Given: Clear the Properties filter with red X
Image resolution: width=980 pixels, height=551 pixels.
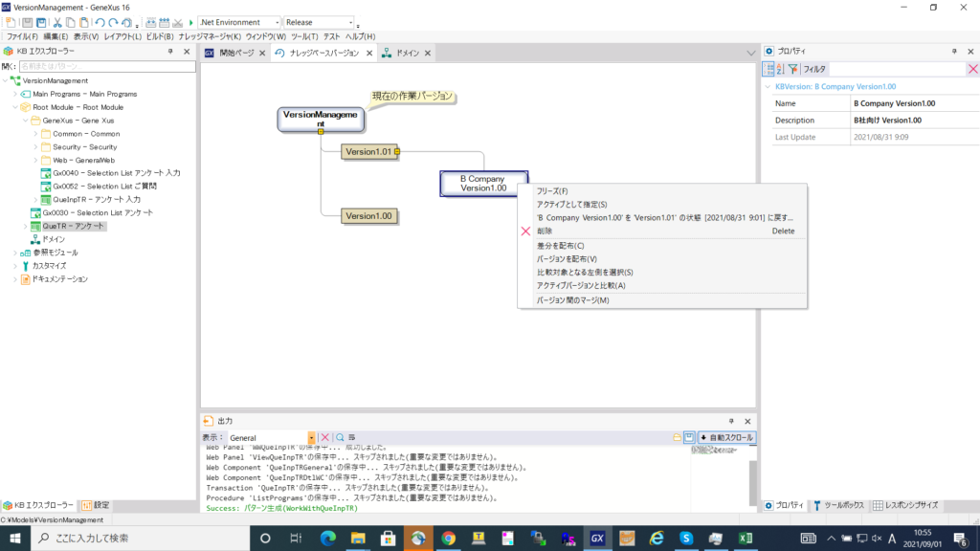Looking at the screenshot, I should [x=973, y=69].
